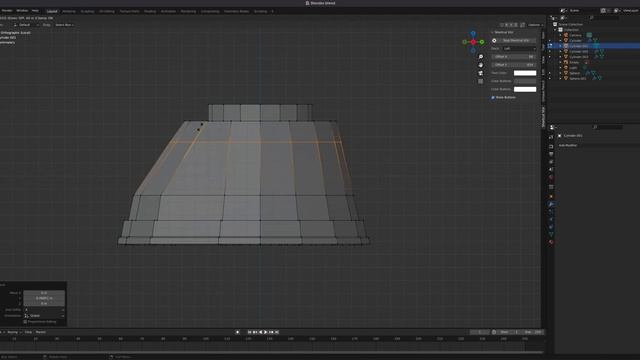Click jump to last frame button

click(277, 332)
